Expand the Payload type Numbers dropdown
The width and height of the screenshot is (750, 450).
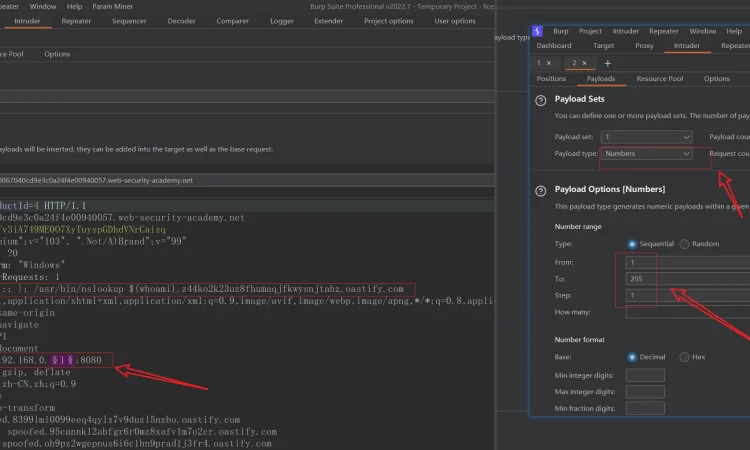(x=646, y=154)
